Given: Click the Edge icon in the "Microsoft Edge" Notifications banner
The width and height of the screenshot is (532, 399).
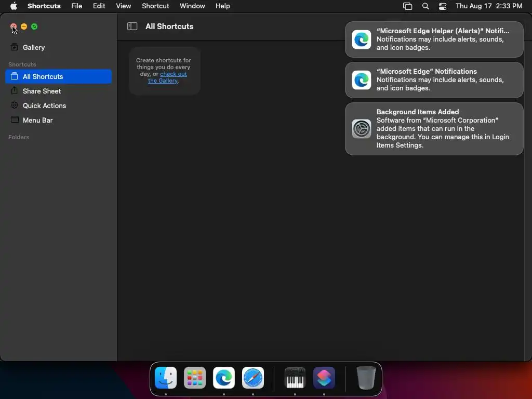Looking at the screenshot, I should [x=362, y=80].
